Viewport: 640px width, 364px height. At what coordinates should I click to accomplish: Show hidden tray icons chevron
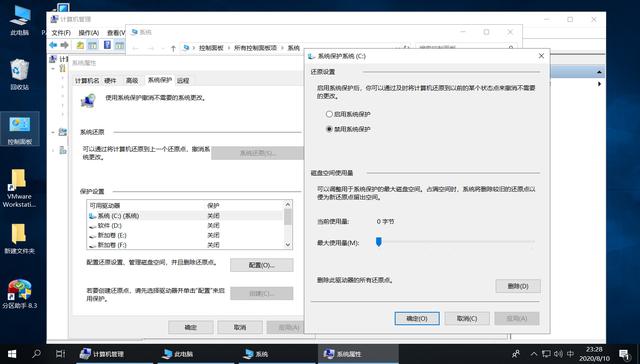pos(534,354)
